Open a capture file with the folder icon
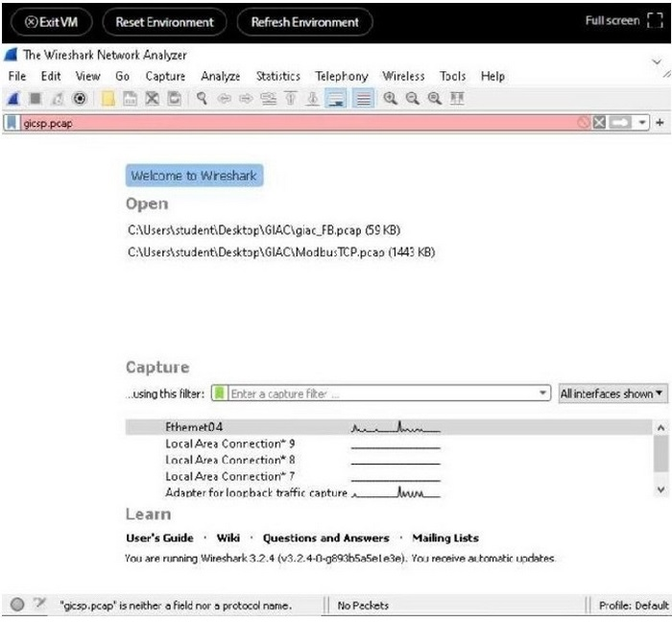 click(108, 99)
